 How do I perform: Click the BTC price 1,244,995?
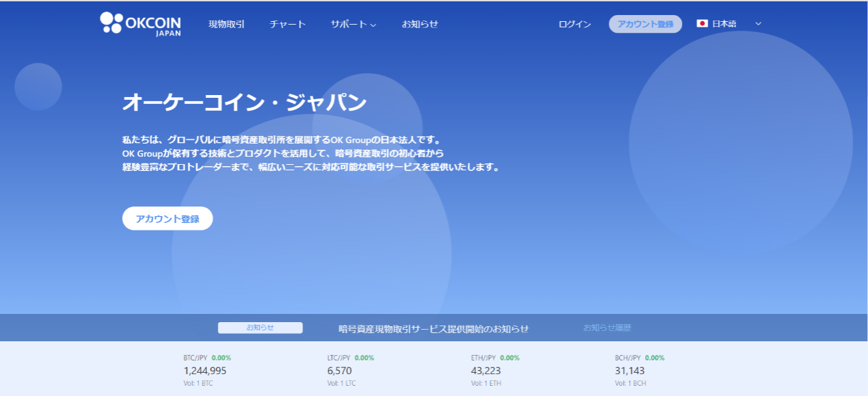click(x=205, y=371)
